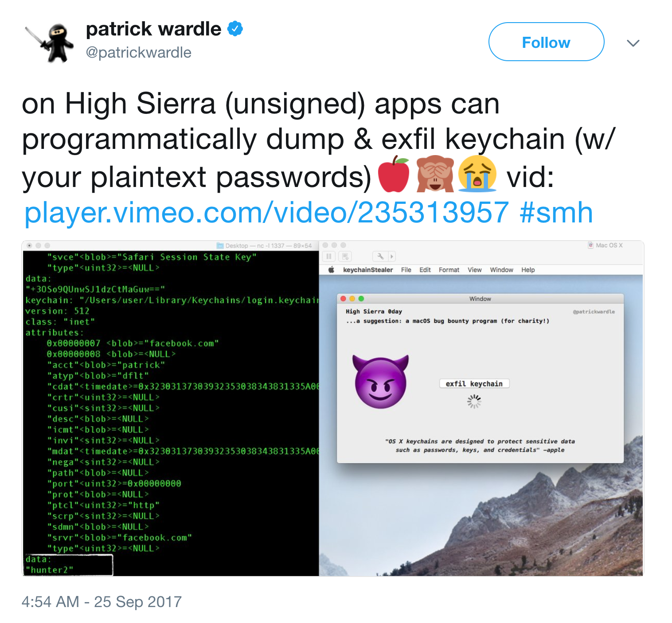The width and height of the screenshot is (672, 623).
Task: Open the Help menu
Action: click(x=528, y=270)
